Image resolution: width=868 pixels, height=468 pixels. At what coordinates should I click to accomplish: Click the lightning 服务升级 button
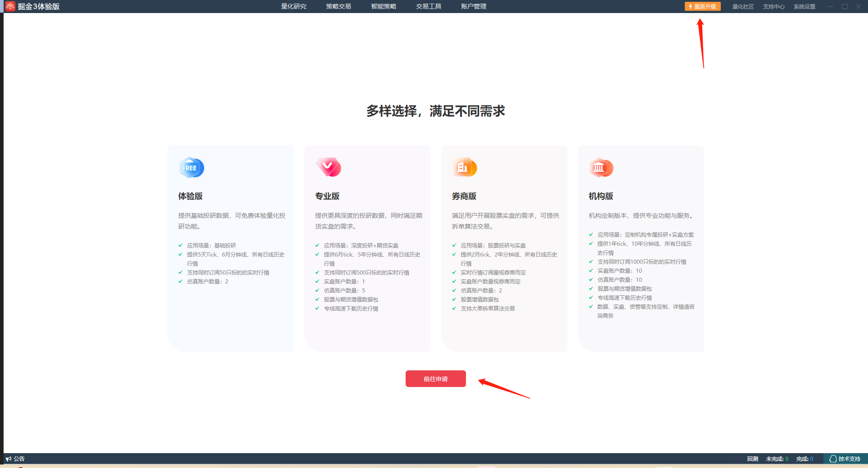(702, 6)
